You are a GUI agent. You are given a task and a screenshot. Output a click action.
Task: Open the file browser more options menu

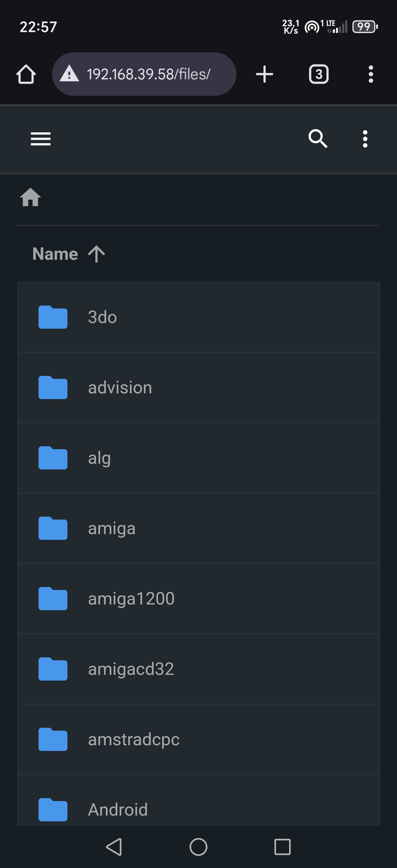tap(365, 139)
